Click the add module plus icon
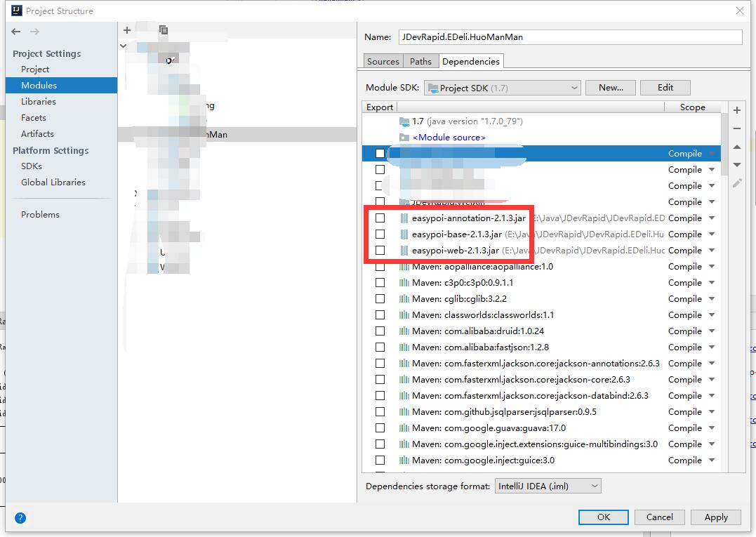Image resolution: width=756 pixels, height=537 pixels. 127,30
